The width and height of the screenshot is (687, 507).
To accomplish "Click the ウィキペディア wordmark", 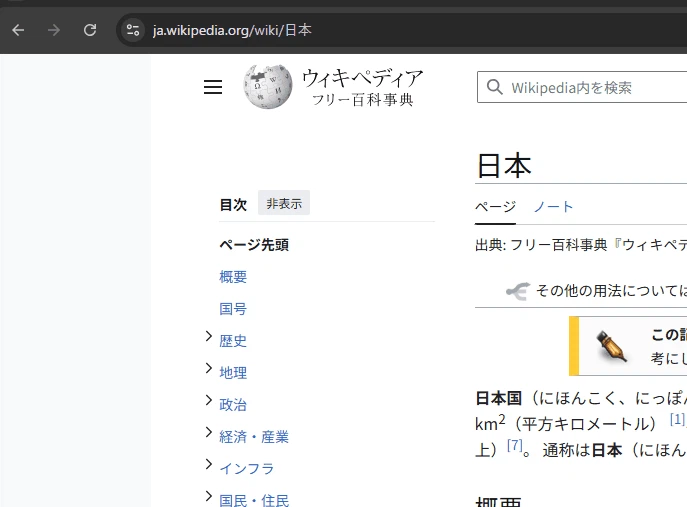I will click(363, 78).
